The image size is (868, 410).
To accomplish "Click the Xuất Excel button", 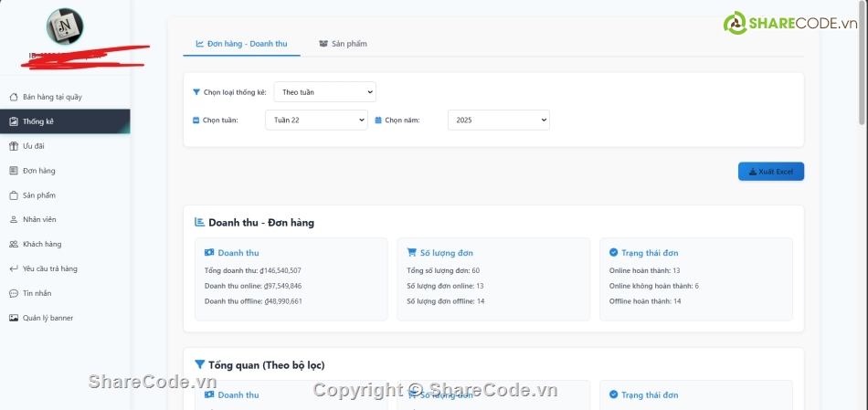I will click(771, 172).
